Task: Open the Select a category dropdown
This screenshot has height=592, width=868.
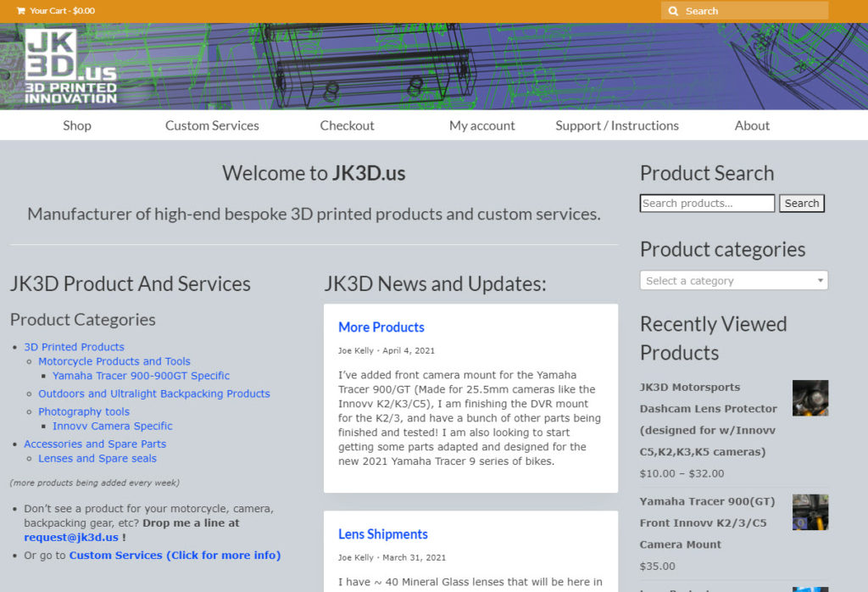Action: click(734, 280)
